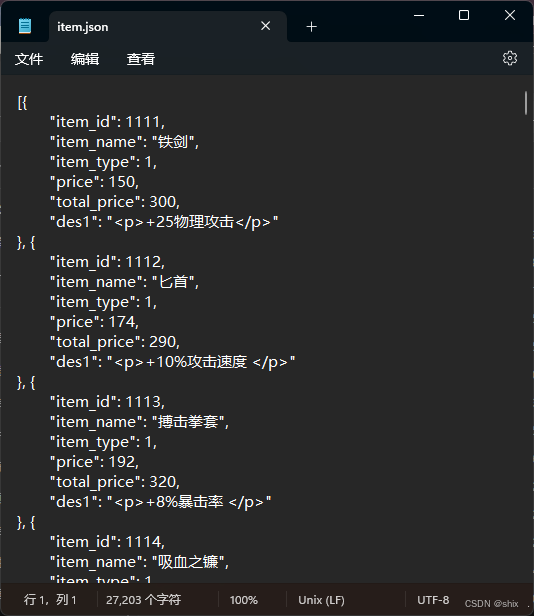The width and height of the screenshot is (534, 616).
Task: Minimize the Notepad window
Action: pos(419,15)
